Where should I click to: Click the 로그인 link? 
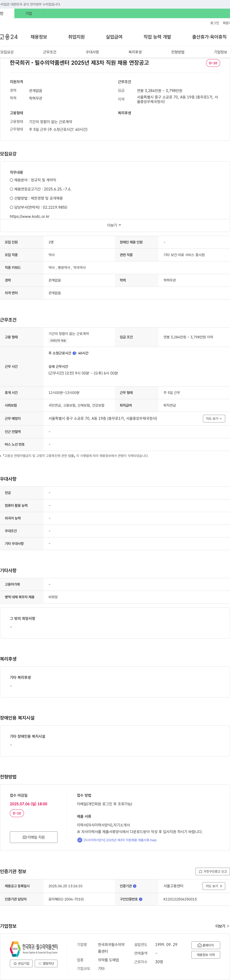pyautogui.click(x=214, y=23)
